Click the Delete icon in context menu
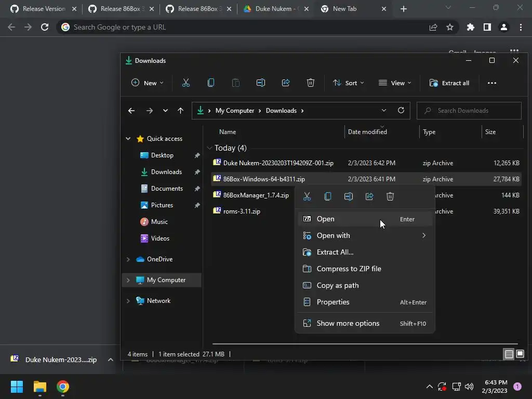The height and width of the screenshot is (399, 532). point(390,196)
